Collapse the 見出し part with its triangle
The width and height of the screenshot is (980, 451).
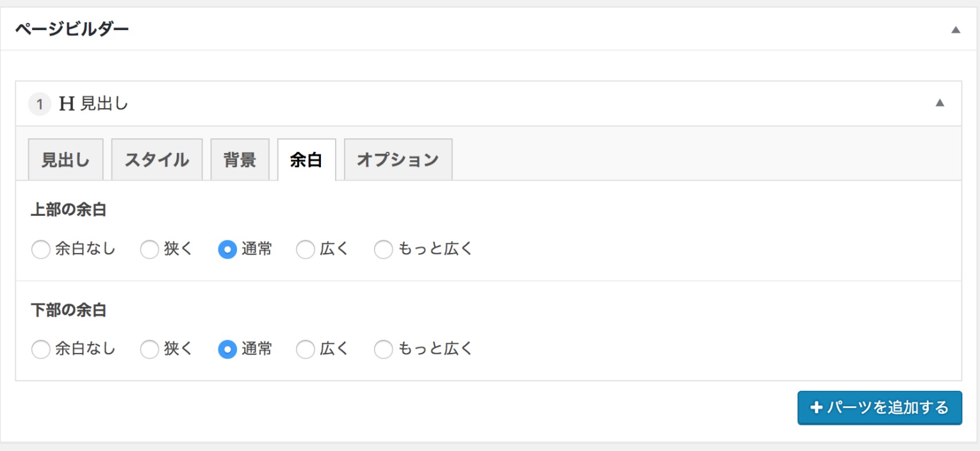940,103
